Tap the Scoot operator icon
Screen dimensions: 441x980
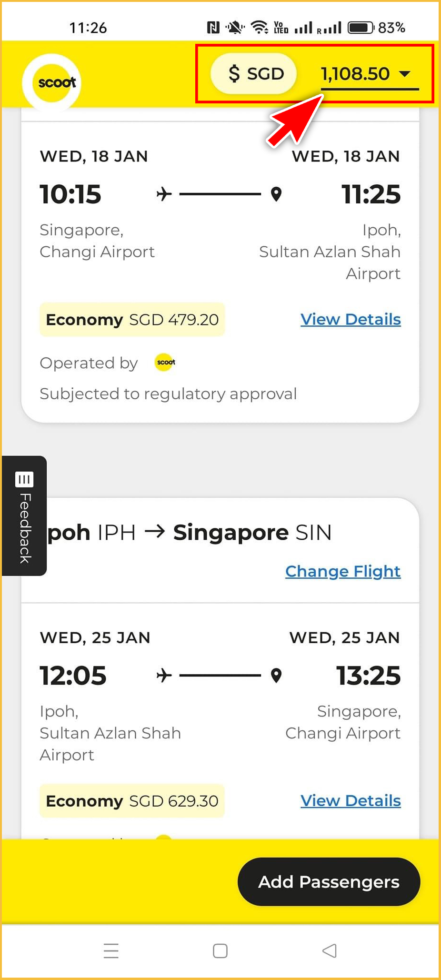click(165, 363)
